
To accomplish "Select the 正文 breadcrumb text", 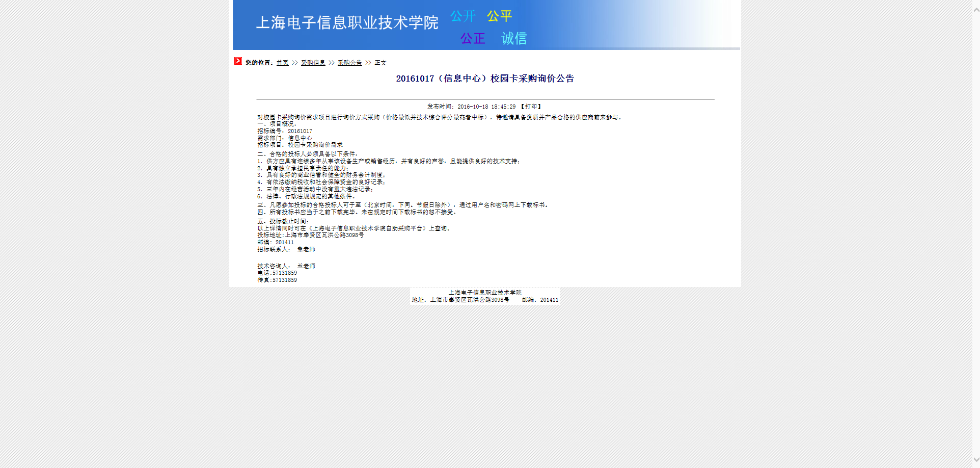I will 380,63.
